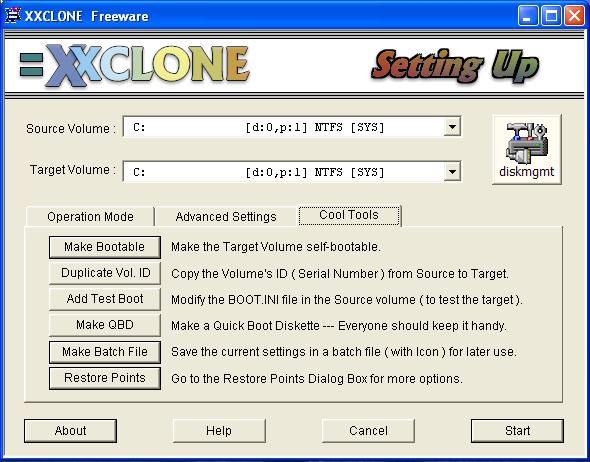Select the Cool Tools tab
The image size is (590, 462).
click(349, 215)
